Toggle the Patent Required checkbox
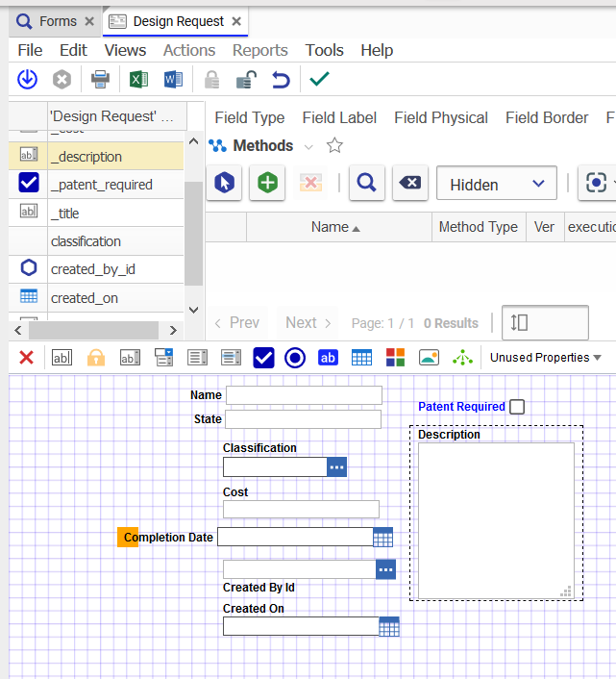The height and width of the screenshot is (679, 616). (517, 407)
